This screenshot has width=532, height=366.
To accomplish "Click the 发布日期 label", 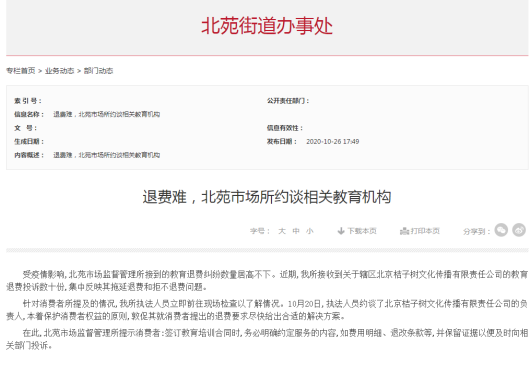I will click(282, 141).
